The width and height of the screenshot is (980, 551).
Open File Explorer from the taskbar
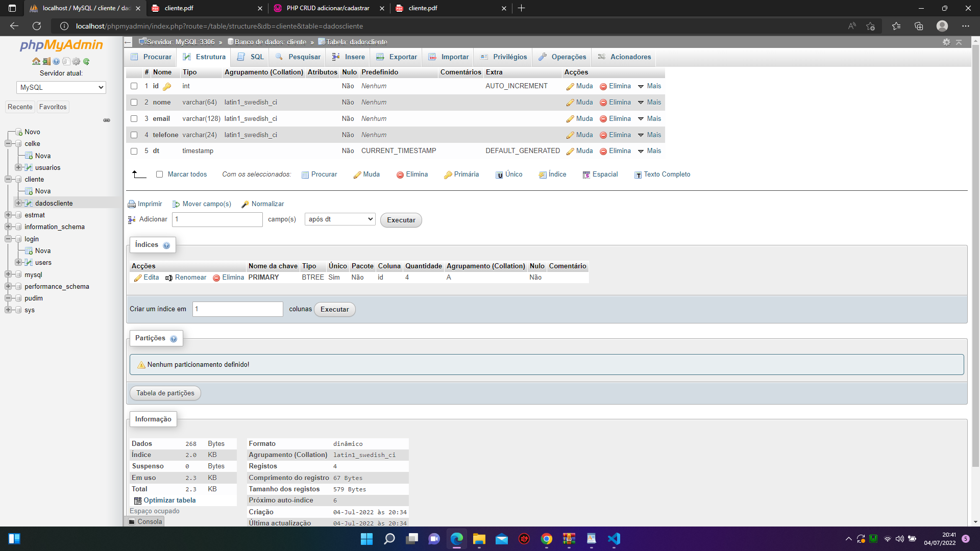(479, 539)
